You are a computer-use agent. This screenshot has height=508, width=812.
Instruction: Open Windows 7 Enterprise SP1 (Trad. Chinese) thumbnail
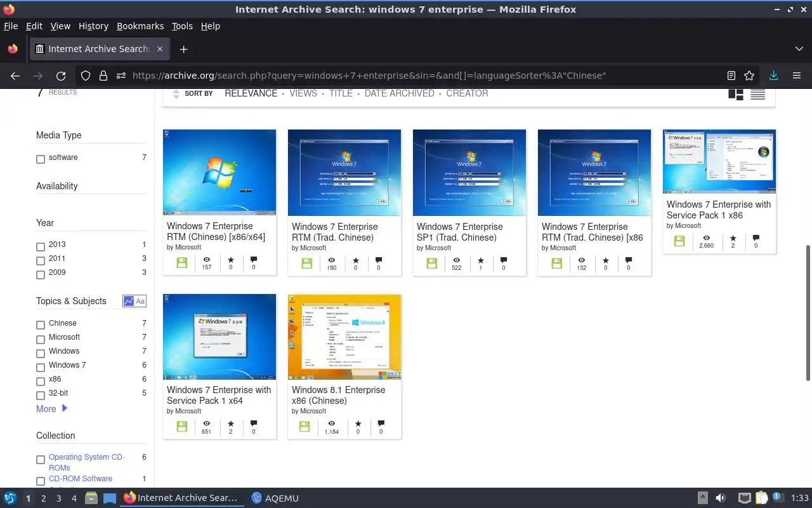[469, 173]
